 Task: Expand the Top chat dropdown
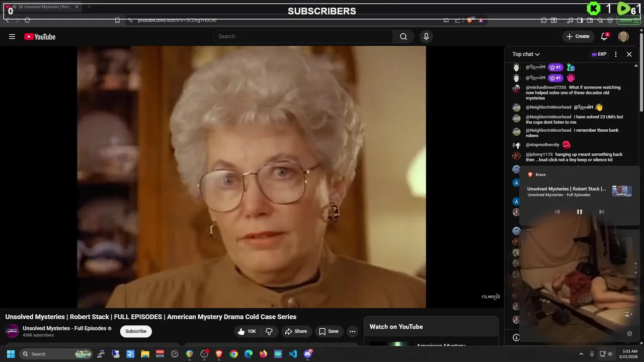coord(526,54)
